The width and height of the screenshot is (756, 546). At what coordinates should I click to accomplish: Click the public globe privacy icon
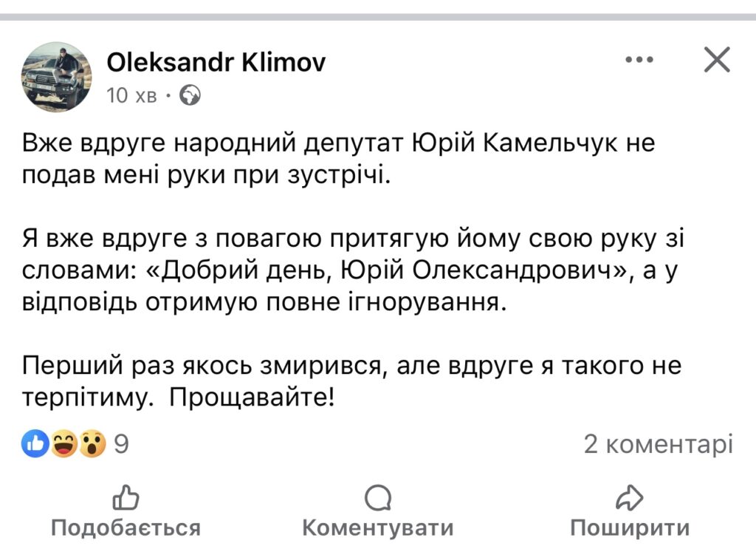click(x=190, y=95)
